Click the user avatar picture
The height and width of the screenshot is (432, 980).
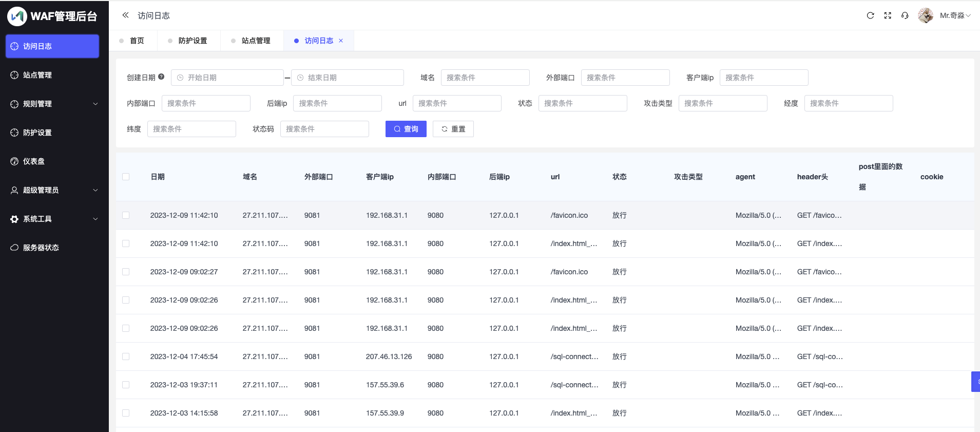(x=926, y=15)
